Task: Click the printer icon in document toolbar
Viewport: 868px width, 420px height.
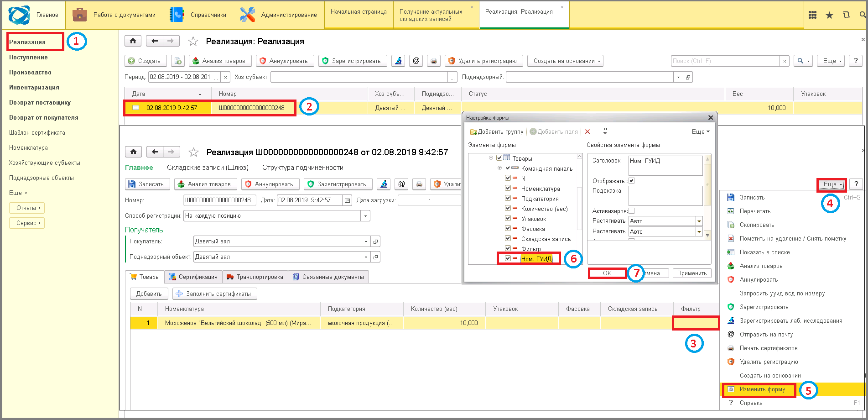Action: (x=419, y=184)
